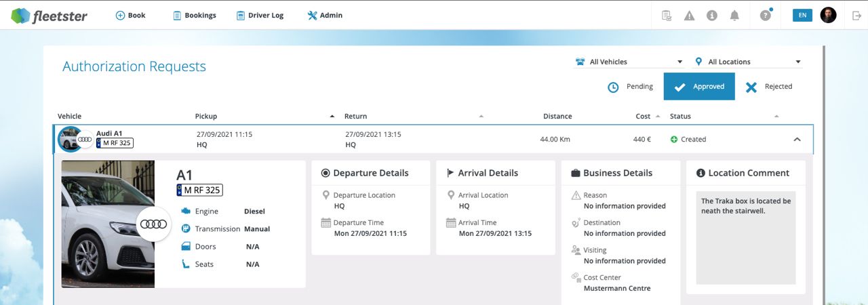The image size is (868, 305).
Task: Open the warning triangle alerts icon
Action: click(x=690, y=15)
